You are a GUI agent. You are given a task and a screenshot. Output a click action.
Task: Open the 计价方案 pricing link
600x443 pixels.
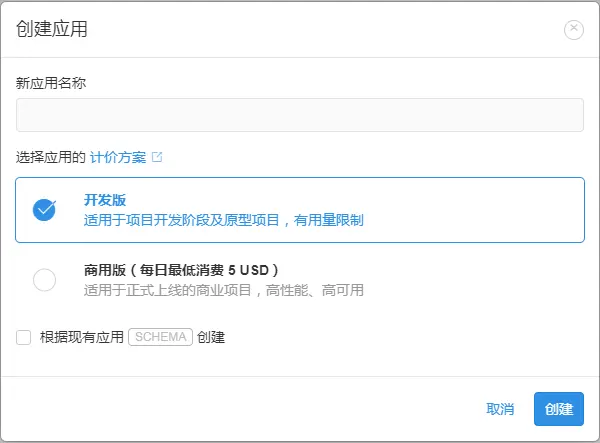pos(118,158)
